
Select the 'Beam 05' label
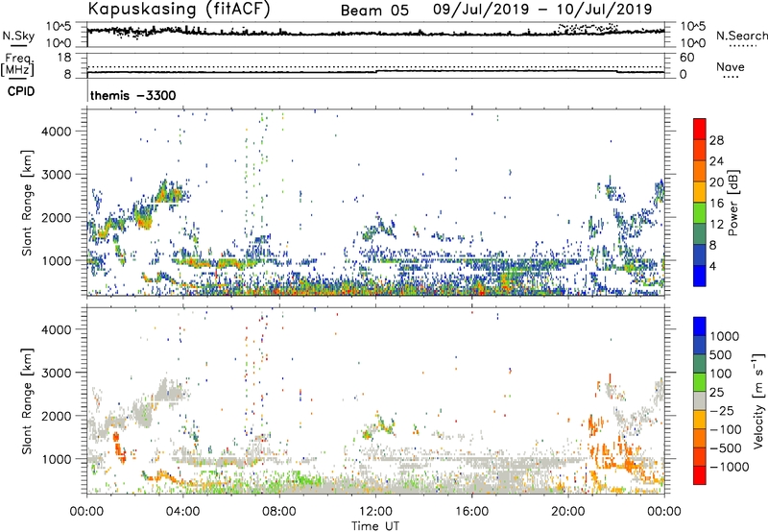point(374,11)
